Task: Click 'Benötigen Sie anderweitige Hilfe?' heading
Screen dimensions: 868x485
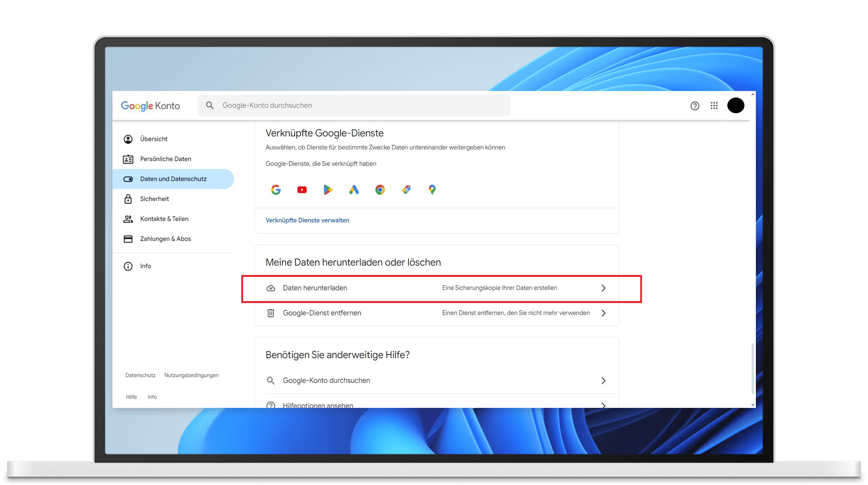Action: (x=337, y=355)
